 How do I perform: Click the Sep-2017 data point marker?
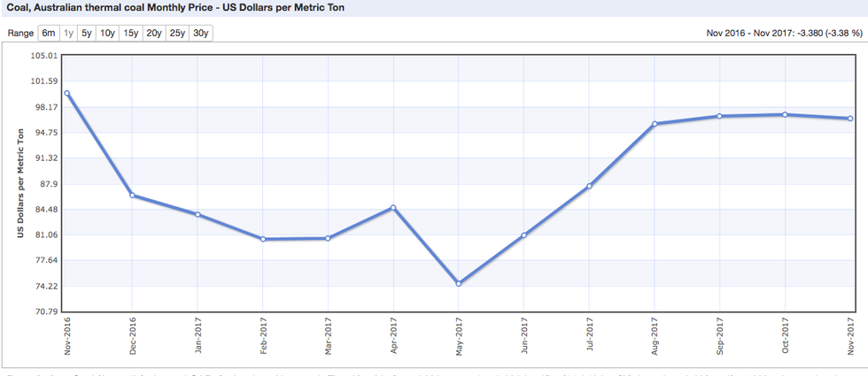720,116
